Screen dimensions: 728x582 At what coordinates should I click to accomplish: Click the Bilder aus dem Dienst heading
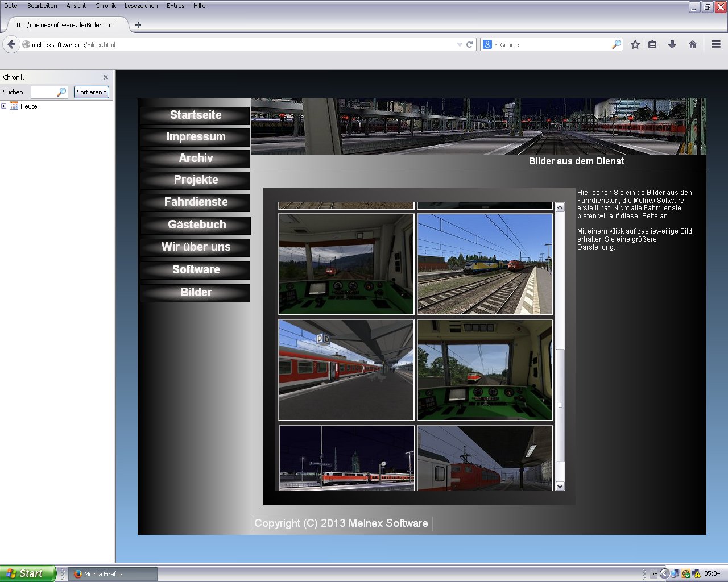pos(576,161)
